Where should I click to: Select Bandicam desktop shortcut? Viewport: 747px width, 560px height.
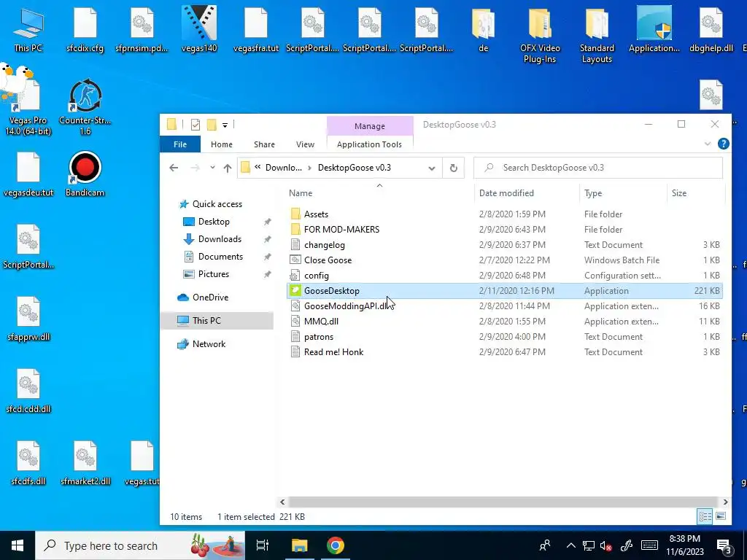[85, 174]
